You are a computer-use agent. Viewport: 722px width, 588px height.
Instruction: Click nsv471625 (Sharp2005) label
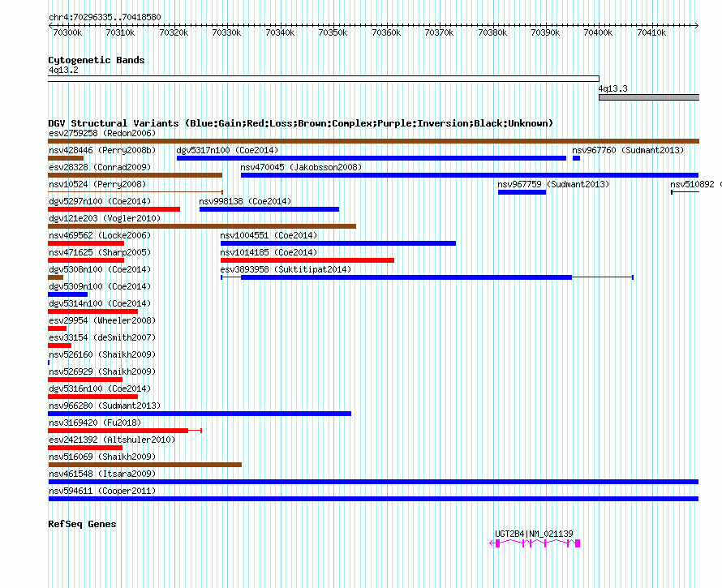pos(100,252)
